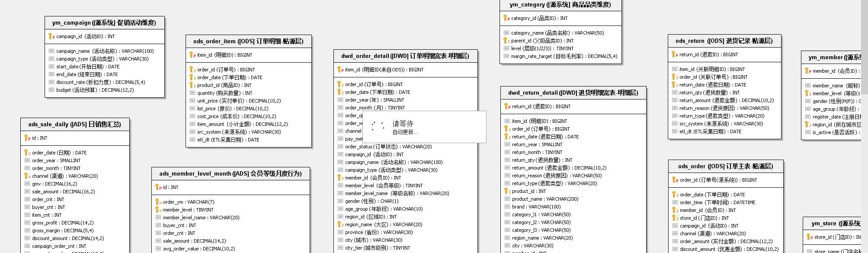Select the ods_order_item 订单明细-贴源层 table title
The image size is (868, 253).
[249, 42]
